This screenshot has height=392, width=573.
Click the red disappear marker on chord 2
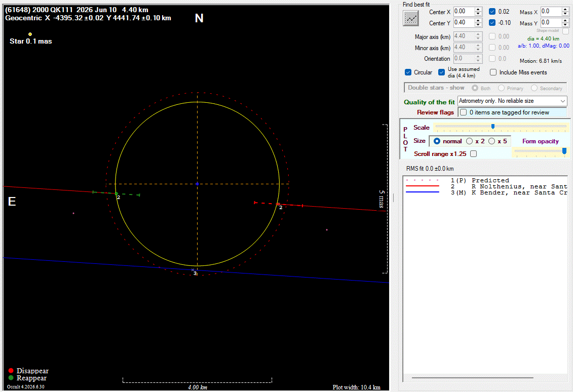coord(278,204)
